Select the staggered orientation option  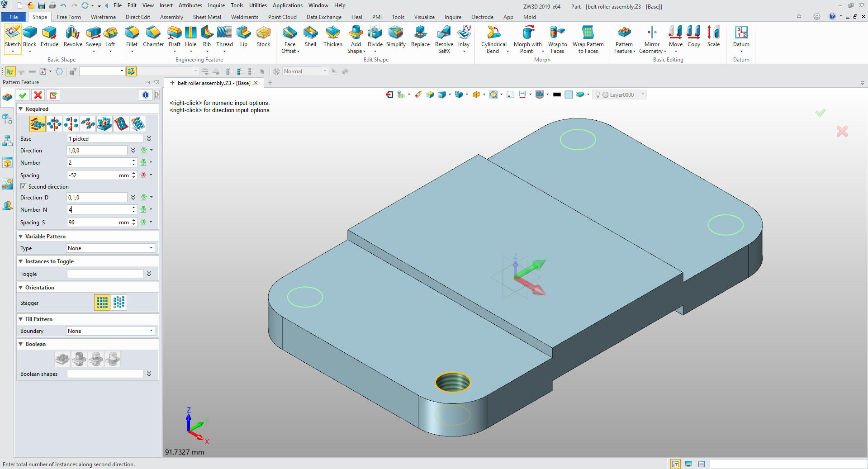[x=119, y=303]
